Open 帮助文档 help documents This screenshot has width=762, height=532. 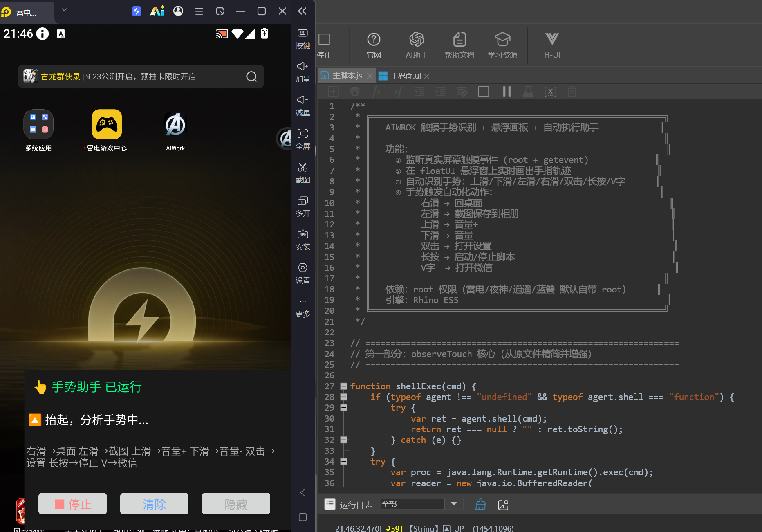click(x=459, y=45)
